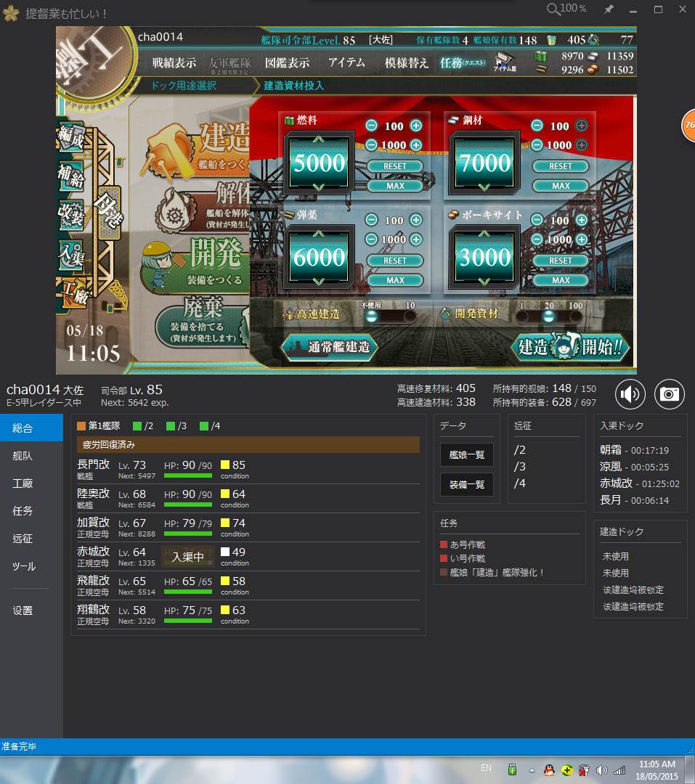695x784 pixels.
Task: Open the 任务 sidebar tab
Action: click(x=31, y=510)
